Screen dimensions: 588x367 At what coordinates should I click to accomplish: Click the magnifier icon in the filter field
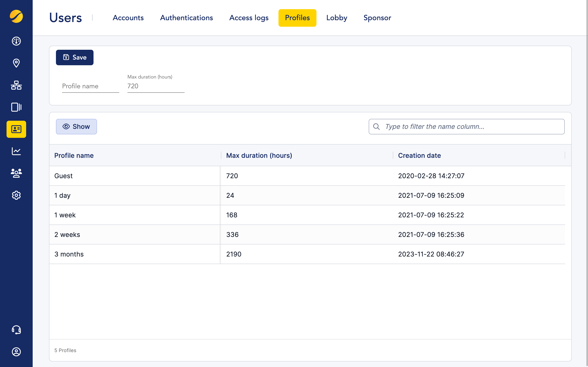click(377, 126)
